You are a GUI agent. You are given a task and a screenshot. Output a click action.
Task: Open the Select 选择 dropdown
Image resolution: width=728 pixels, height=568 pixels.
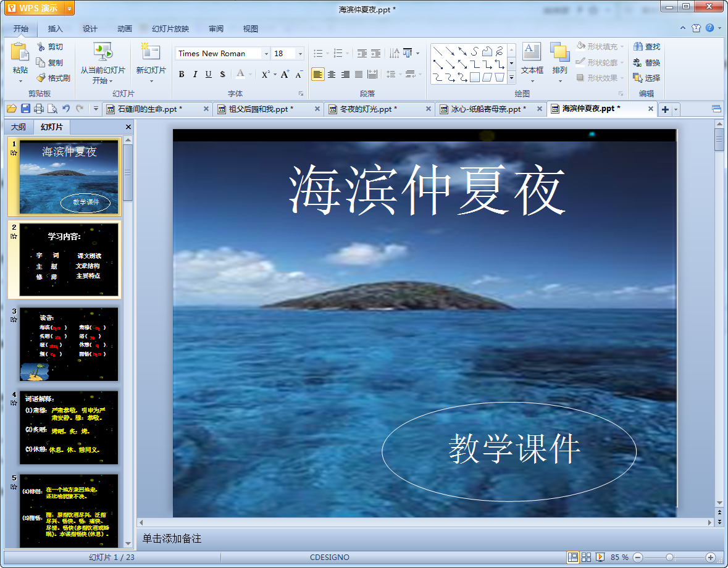[x=646, y=78]
